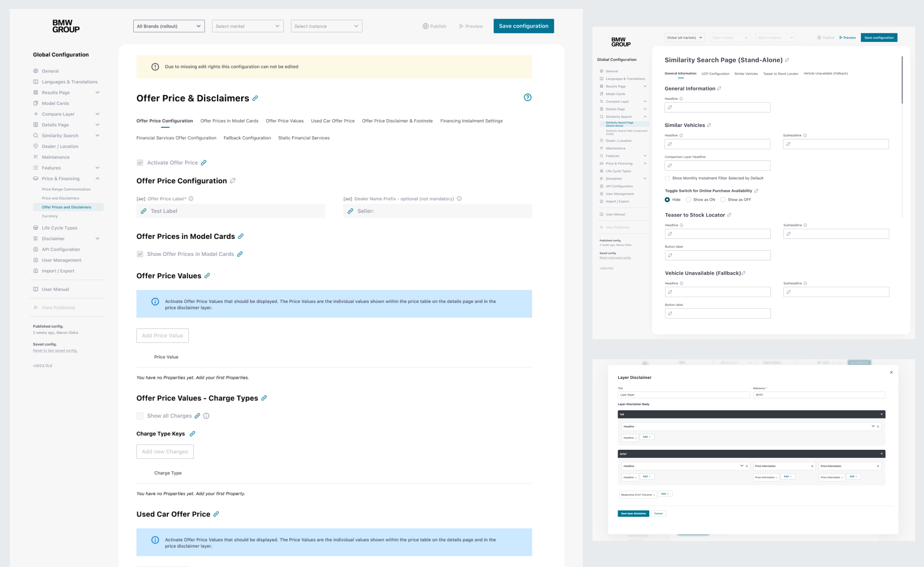Click the globe Publish icon in main header
Viewport: 924px width, 567px height.
(426, 26)
